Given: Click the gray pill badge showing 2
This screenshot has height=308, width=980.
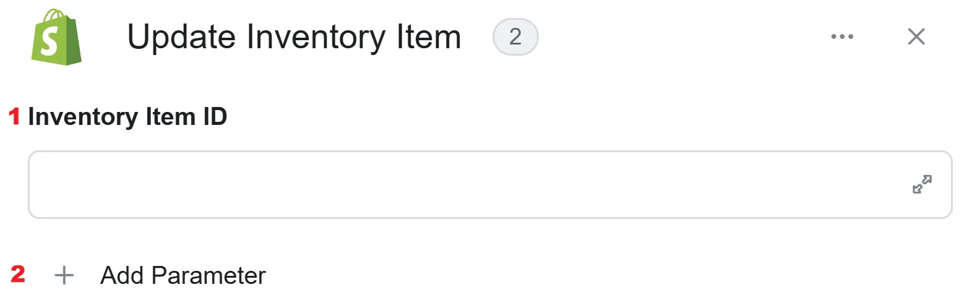Looking at the screenshot, I should pos(515,37).
